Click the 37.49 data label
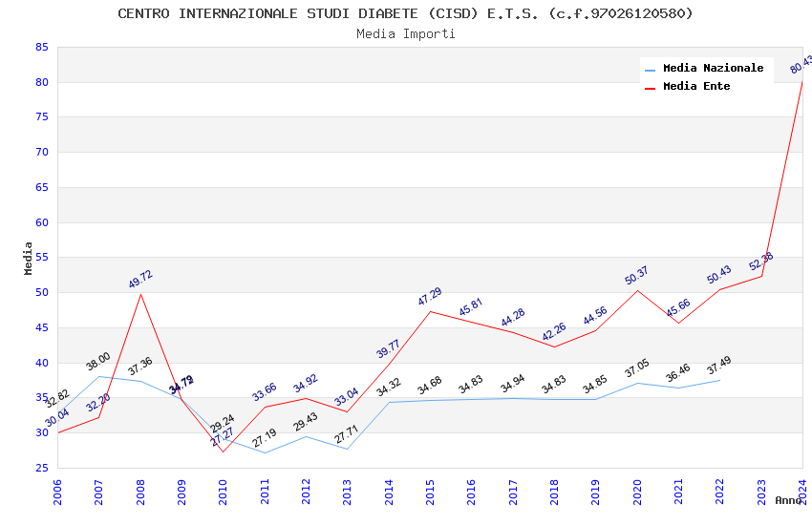 [x=719, y=366]
